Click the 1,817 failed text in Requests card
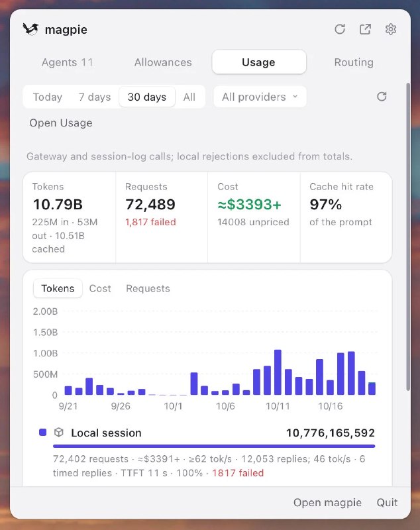Image resolution: width=420 pixels, height=530 pixels. pyautogui.click(x=150, y=222)
